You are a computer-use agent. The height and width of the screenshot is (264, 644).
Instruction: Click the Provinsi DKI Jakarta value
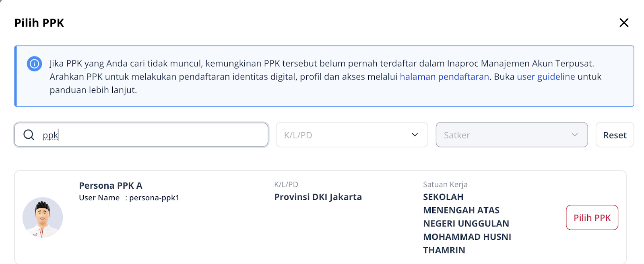(x=318, y=197)
